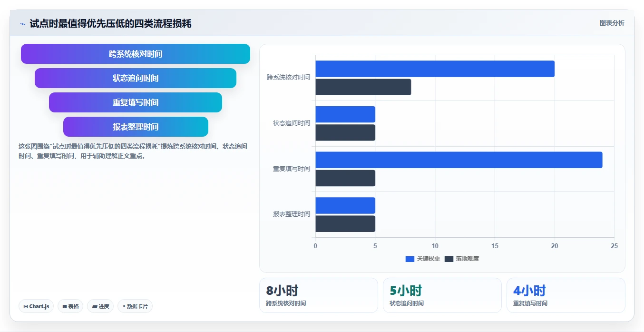Click the blue 关键权重 legend color box

(x=410, y=259)
